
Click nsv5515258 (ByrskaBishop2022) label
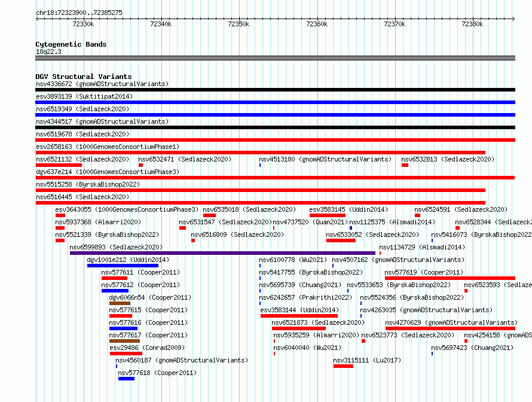[88, 184]
